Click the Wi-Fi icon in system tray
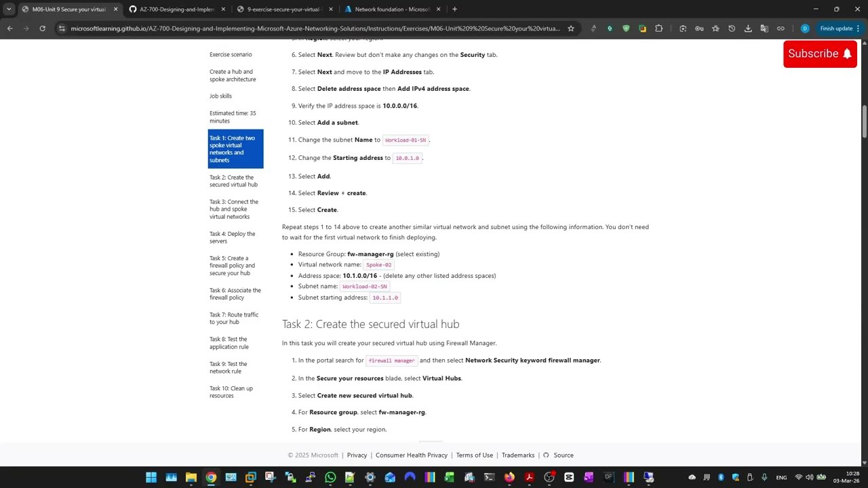This screenshot has height=488, width=868. (798, 477)
